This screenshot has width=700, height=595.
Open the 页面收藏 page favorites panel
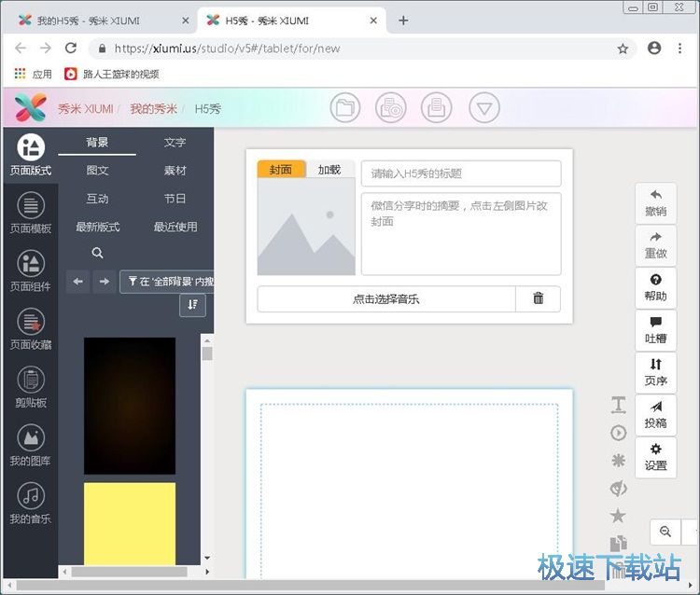pyautogui.click(x=31, y=329)
